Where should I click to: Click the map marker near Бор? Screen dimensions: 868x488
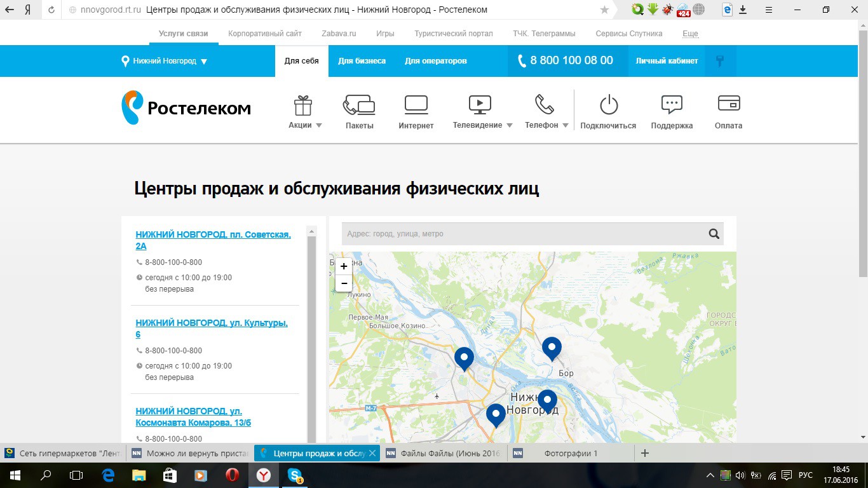[552, 348]
